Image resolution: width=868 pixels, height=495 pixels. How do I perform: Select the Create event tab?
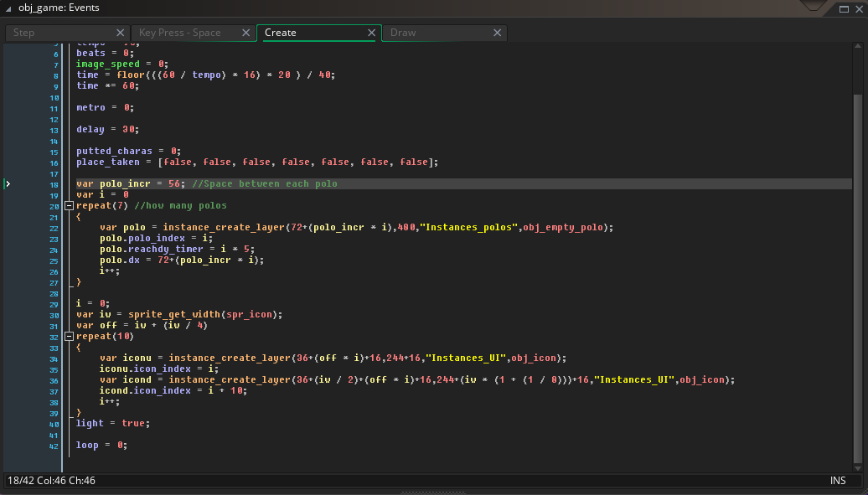click(318, 33)
